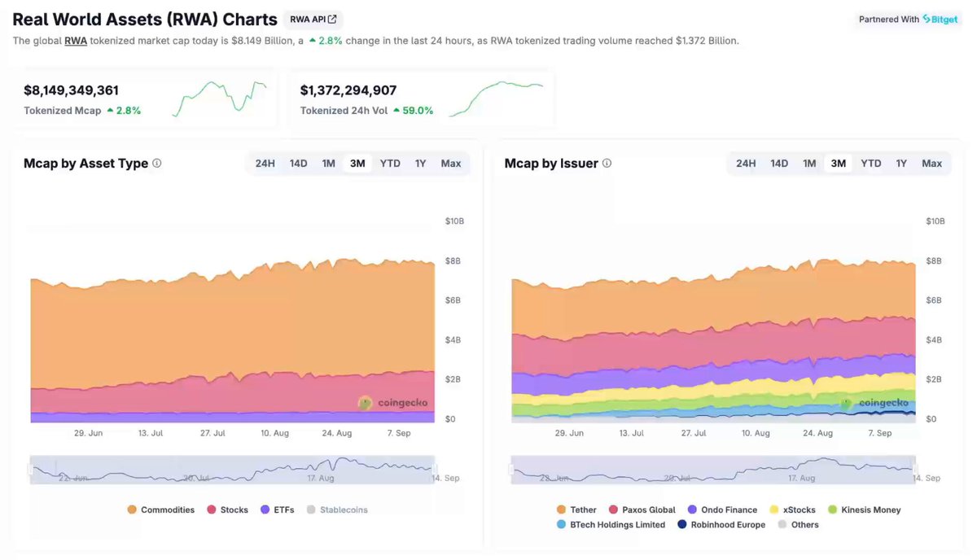Hide the ETFs legend series
Image resolution: width=977 pixels, height=560 pixels.
click(x=278, y=510)
